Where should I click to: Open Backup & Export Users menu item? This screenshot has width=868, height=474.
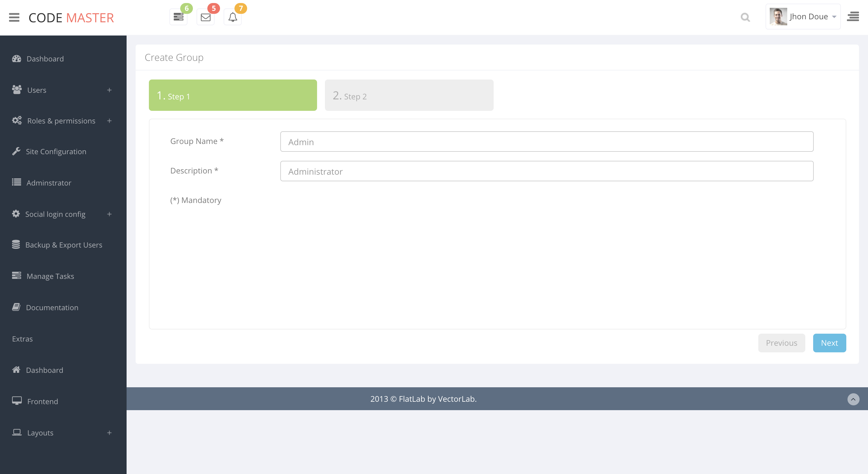[x=63, y=245]
